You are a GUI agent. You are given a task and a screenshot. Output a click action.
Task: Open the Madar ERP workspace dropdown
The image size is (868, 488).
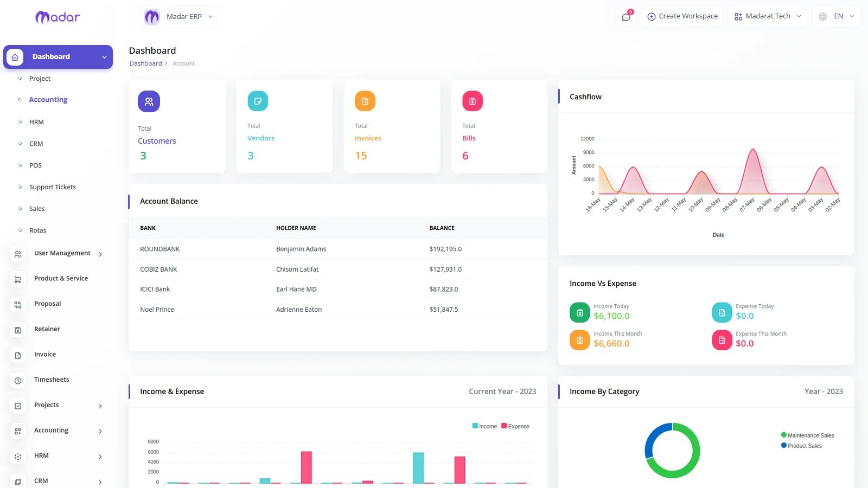[x=178, y=17]
